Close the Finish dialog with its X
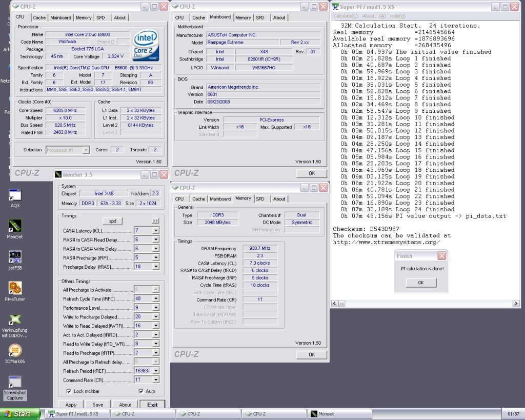The image size is (525, 420). 441,256
